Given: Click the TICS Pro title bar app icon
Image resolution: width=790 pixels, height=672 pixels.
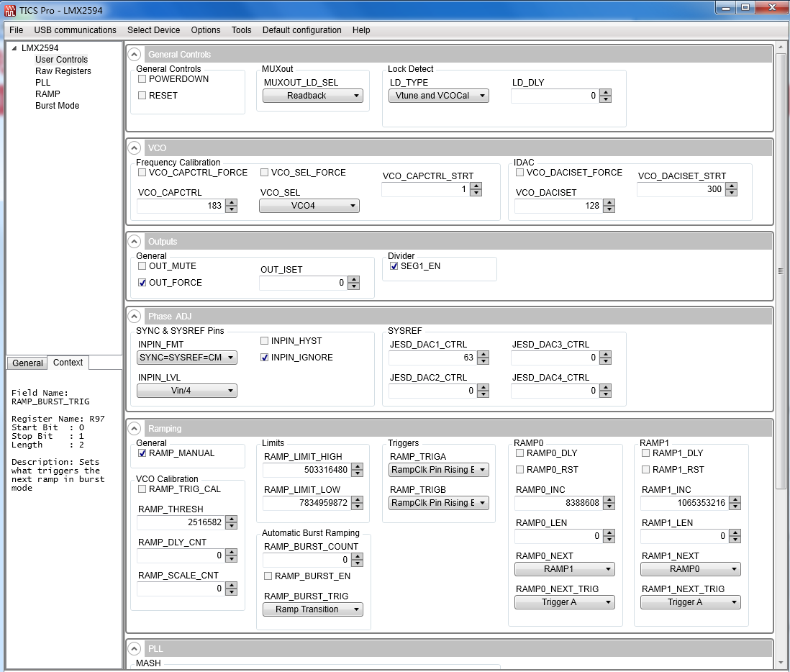Looking at the screenshot, I should (10, 10).
